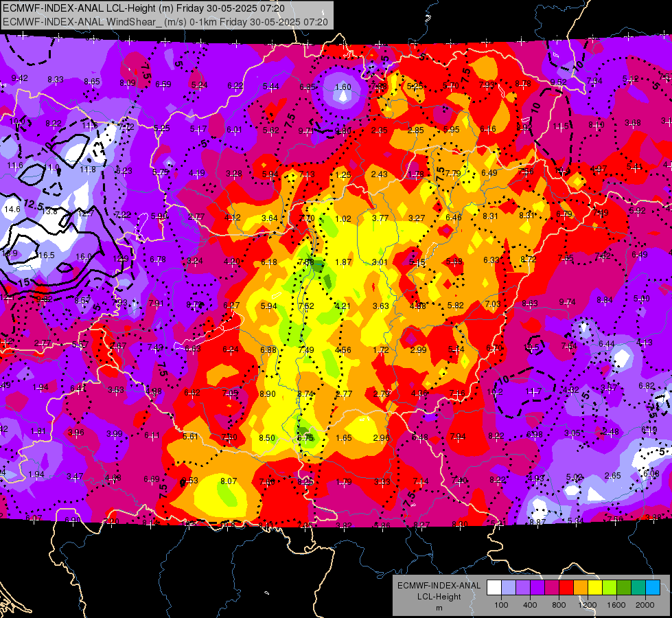
Task: Click the shear value 8.50
Action: [x=267, y=438]
